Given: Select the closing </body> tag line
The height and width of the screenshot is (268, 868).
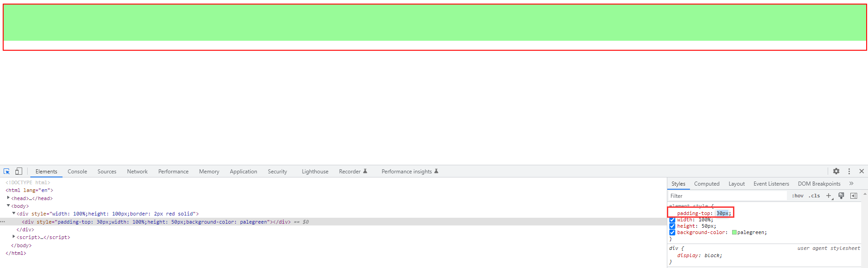Looking at the screenshot, I should click(x=21, y=245).
